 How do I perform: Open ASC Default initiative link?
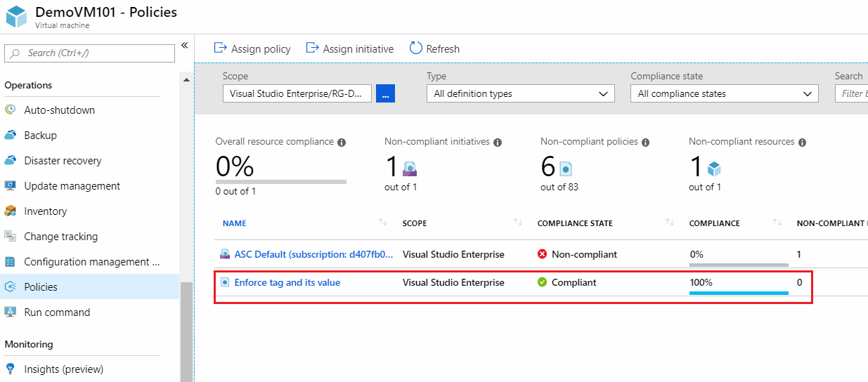tap(314, 254)
